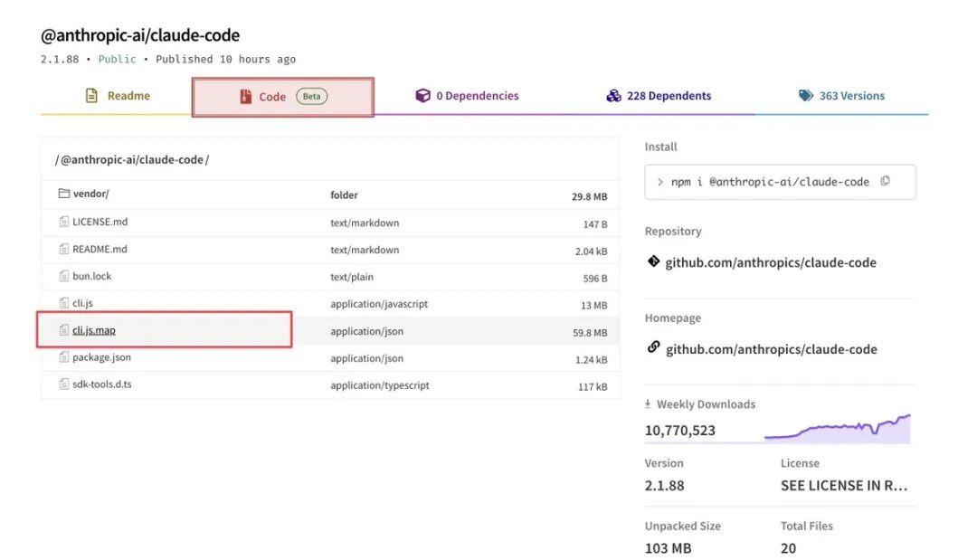Click the red Code file icon

point(245,97)
